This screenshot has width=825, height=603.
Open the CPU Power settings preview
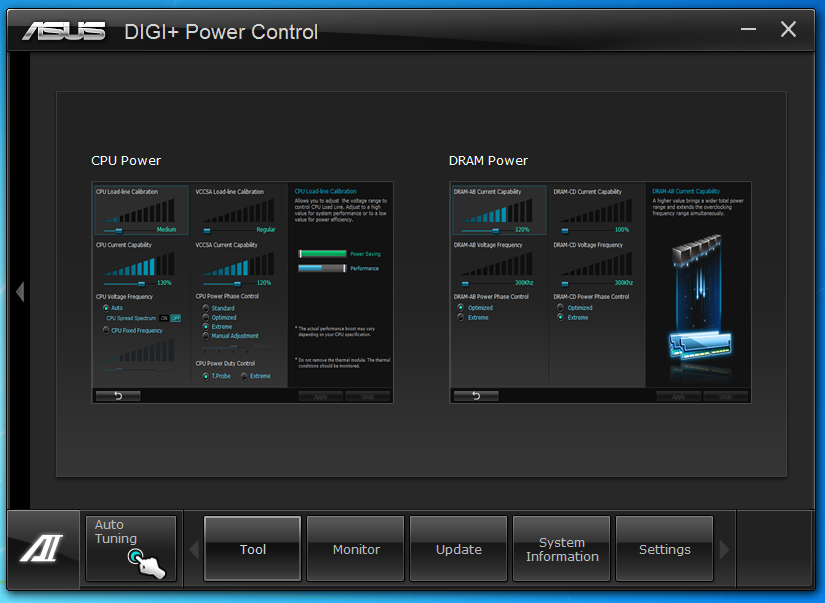point(243,293)
